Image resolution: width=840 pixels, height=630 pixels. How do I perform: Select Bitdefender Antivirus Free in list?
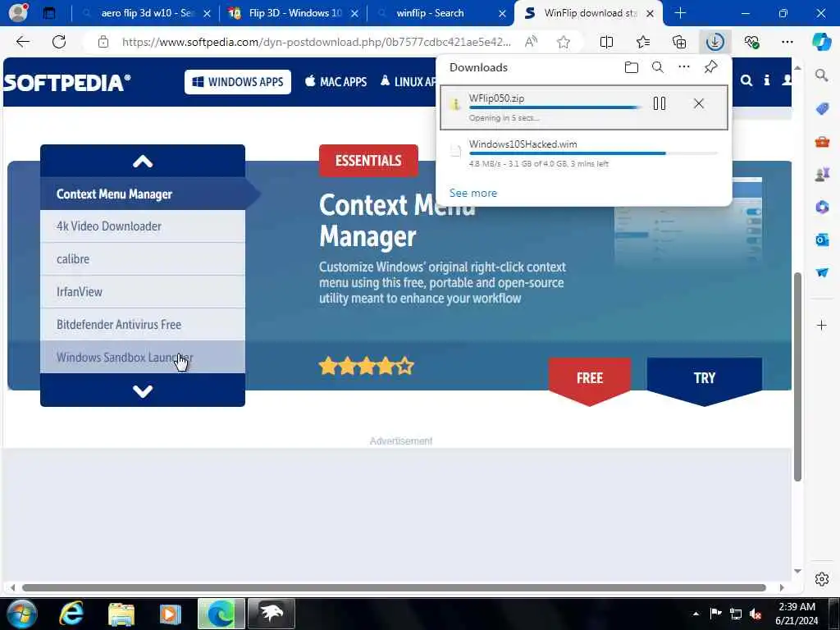[x=143, y=324]
